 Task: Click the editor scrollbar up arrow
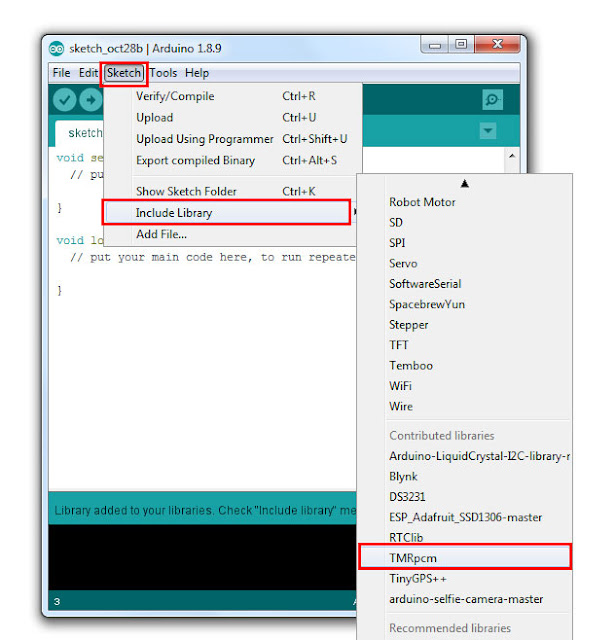(512, 156)
